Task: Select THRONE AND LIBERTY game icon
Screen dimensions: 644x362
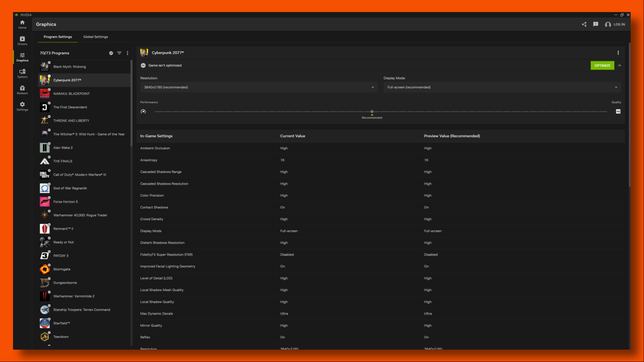Action: coord(45,121)
